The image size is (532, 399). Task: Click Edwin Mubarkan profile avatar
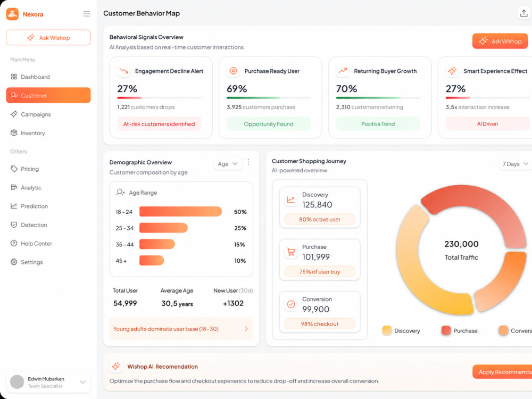(x=17, y=382)
